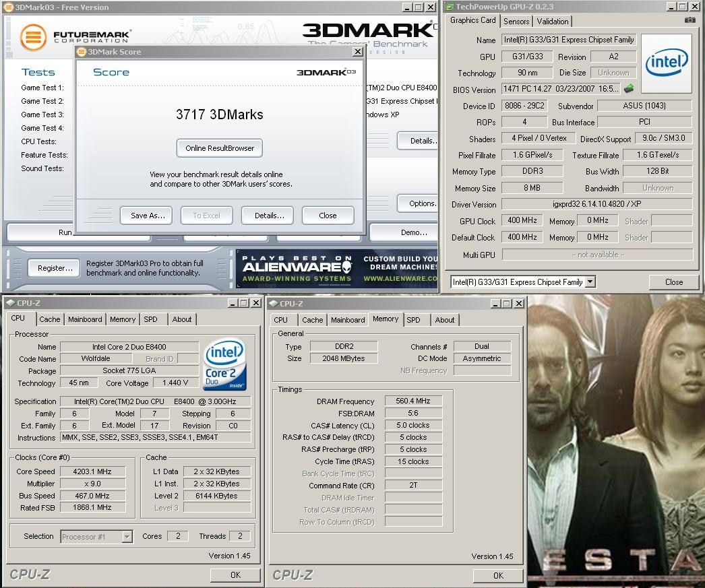Viewport: 705px width, 588px height.
Task: Switch to the Sensors tab in GPU-Z
Action: 516,21
